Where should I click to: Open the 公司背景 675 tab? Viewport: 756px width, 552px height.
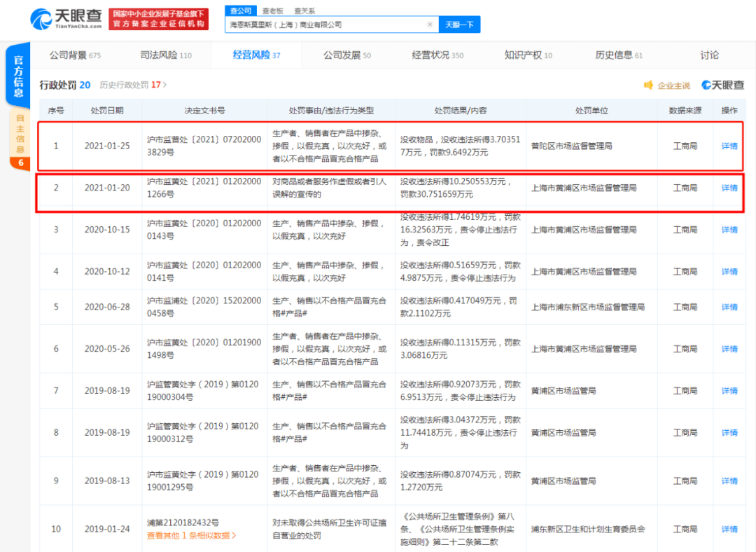[75, 55]
